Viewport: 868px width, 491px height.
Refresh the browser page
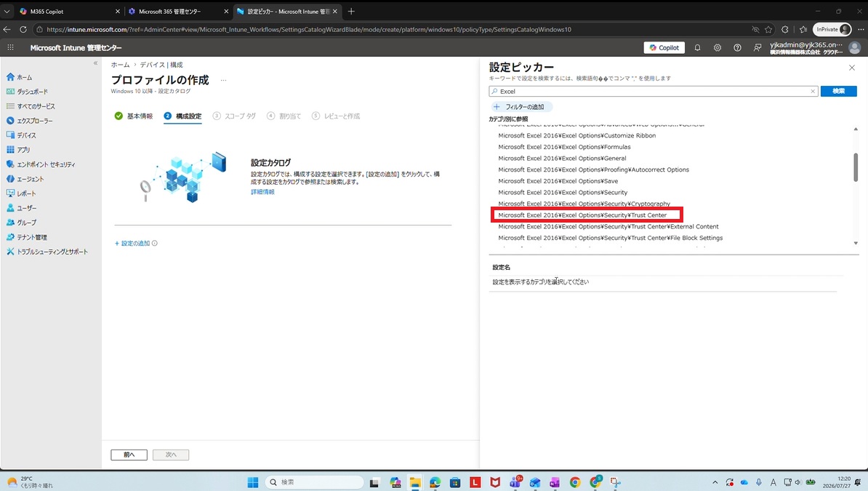pos(23,29)
